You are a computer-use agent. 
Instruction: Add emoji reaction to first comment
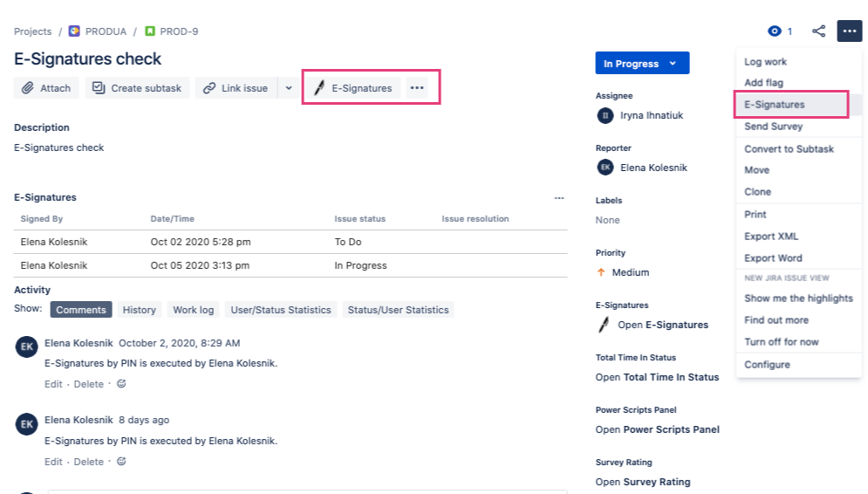tap(121, 383)
